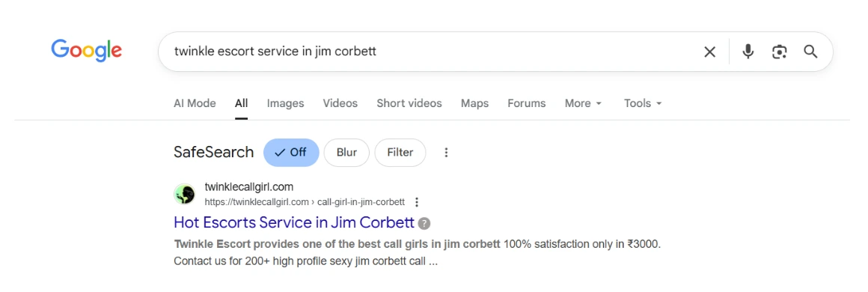The height and width of the screenshot is (292, 868).
Task: Click the magnifying glass search icon
Action: coord(810,52)
